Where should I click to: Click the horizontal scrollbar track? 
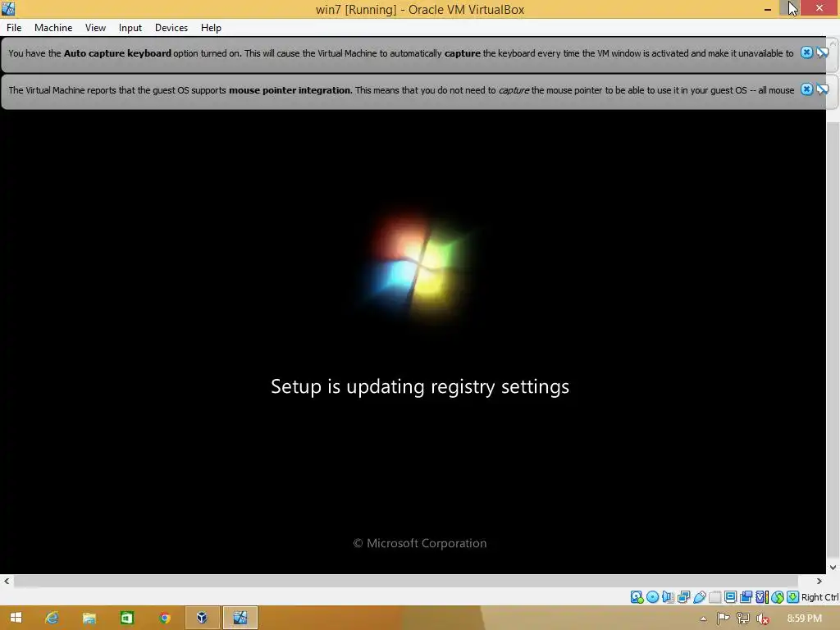pos(405,582)
